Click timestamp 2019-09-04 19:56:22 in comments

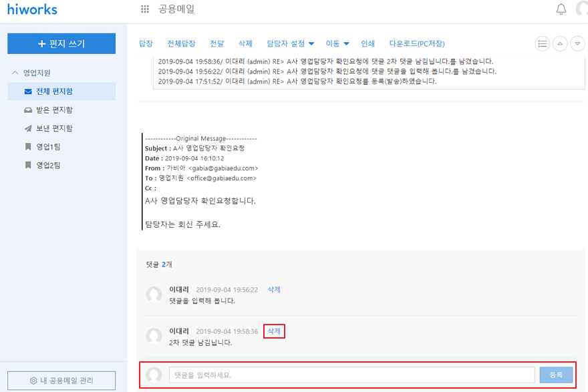(227, 290)
